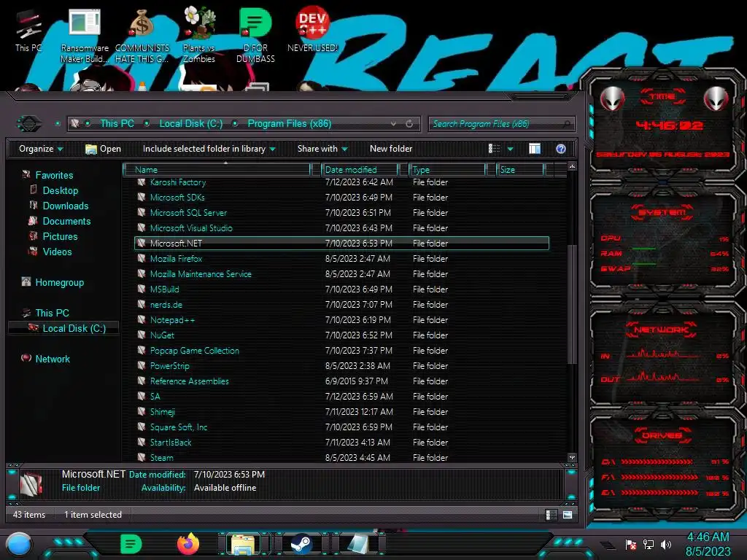Change view with the view layout icon
Viewport: 747px width, 560px height.
pyautogui.click(x=494, y=149)
